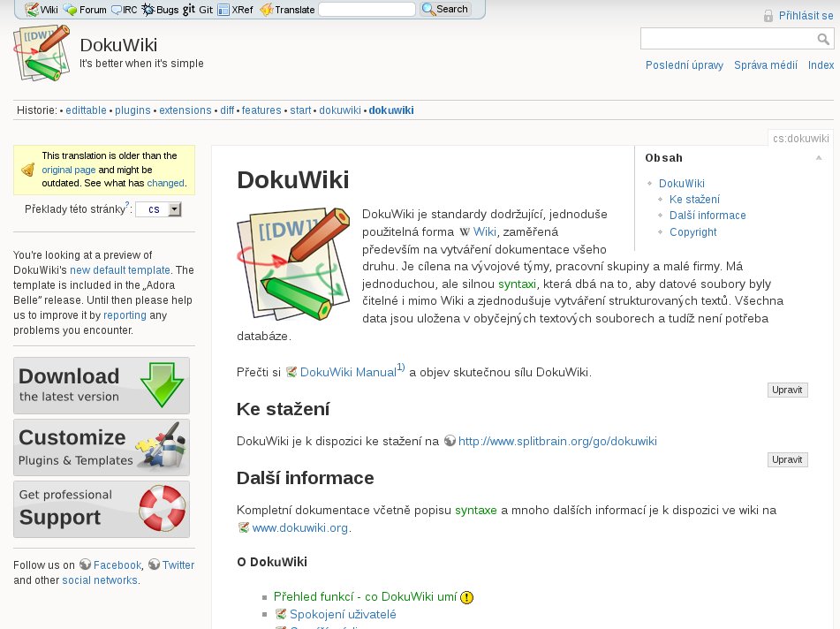Click the magnifier icon in site search
840x629 pixels.
823,39
